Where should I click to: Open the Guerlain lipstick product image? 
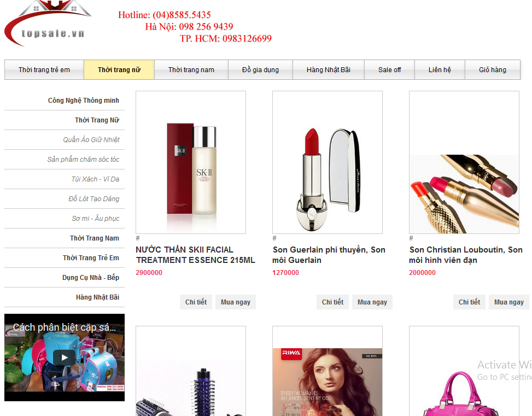coord(327,162)
